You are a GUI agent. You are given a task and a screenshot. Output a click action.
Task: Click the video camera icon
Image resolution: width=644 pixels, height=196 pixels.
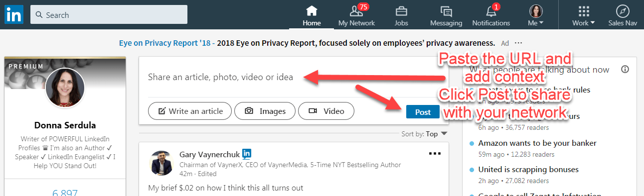coord(313,111)
